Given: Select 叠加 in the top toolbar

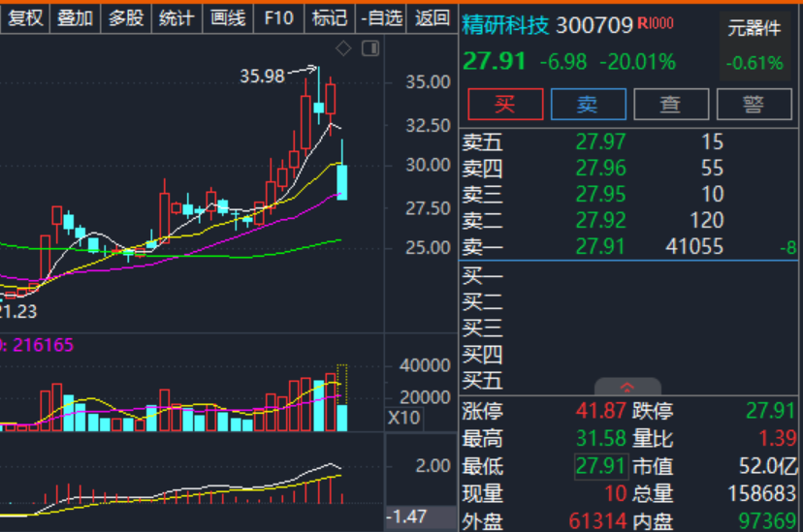Looking at the screenshot, I should point(76,18).
